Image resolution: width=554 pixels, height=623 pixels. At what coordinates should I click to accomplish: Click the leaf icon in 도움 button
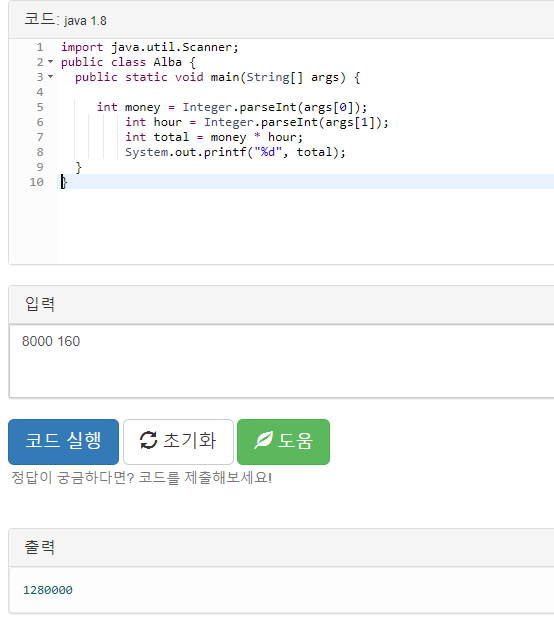click(x=263, y=440)
